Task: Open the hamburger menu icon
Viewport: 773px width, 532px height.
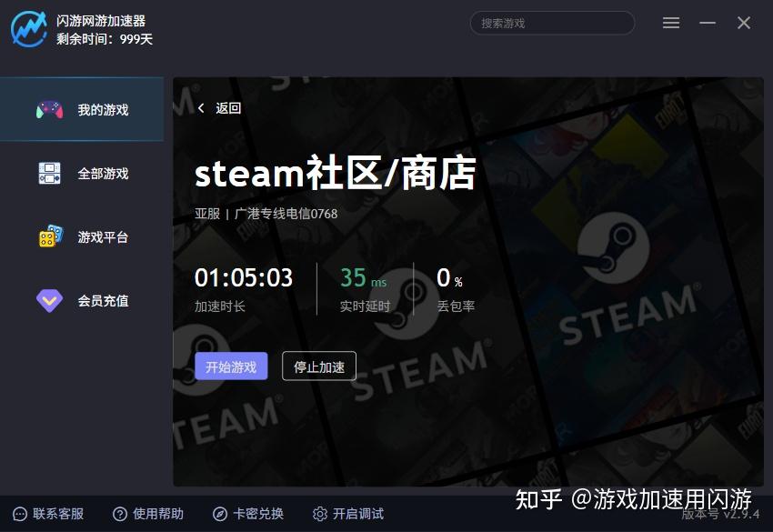Action: 670,23
